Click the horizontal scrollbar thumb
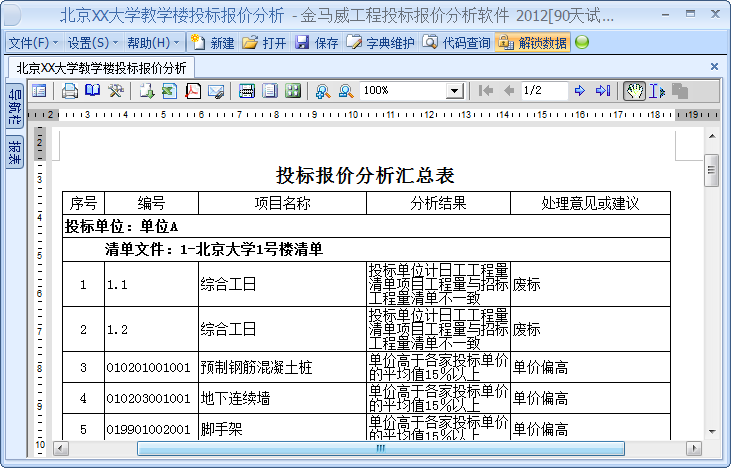 (380, 449)
